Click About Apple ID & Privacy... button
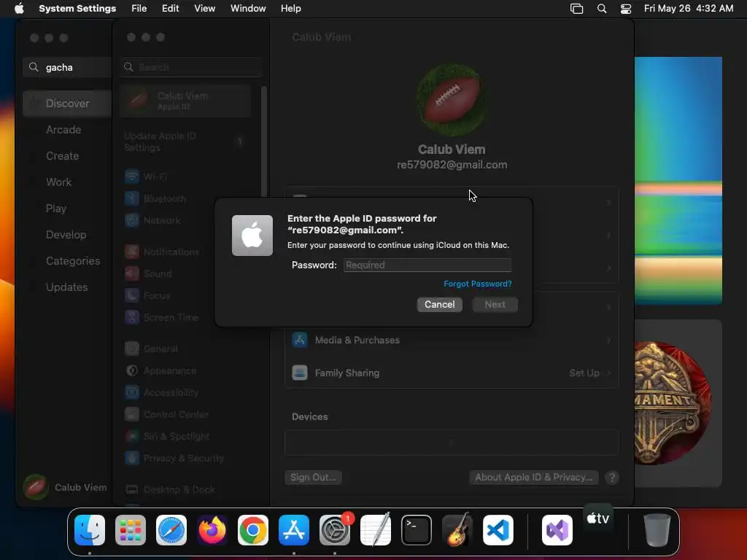The width and height of the screenshot is (747, 560). pos(533,477)
